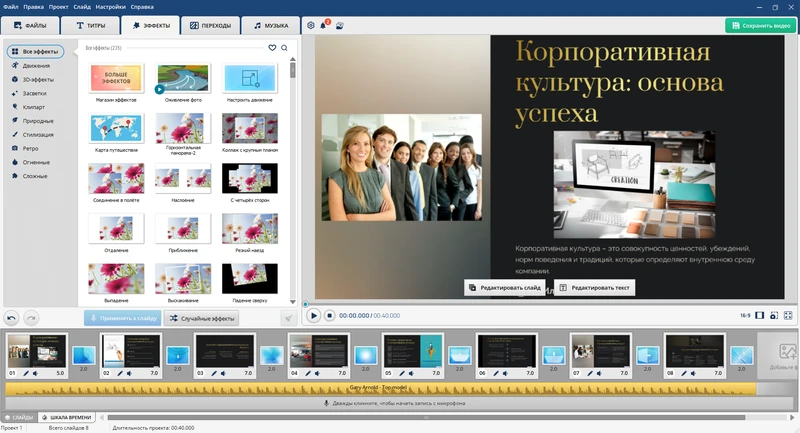Click the transition between slides 01 and 02
Viewport: 800px width, 433px height.
(84, 355)
